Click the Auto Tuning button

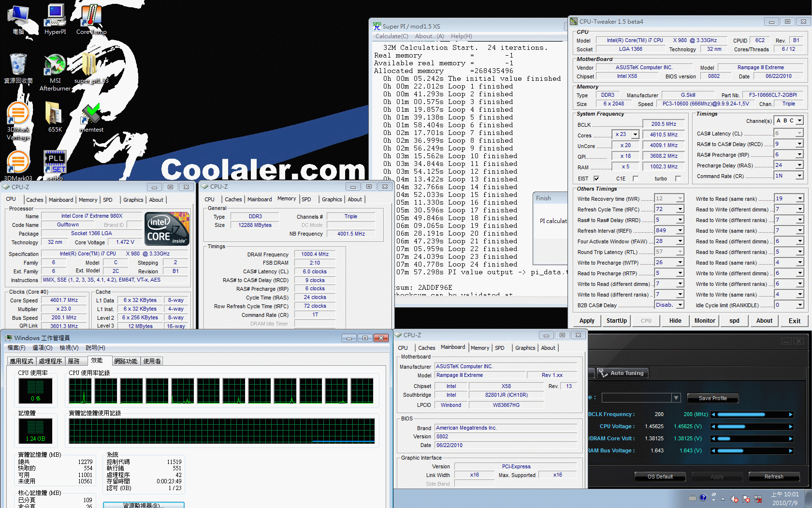[623, 373]
